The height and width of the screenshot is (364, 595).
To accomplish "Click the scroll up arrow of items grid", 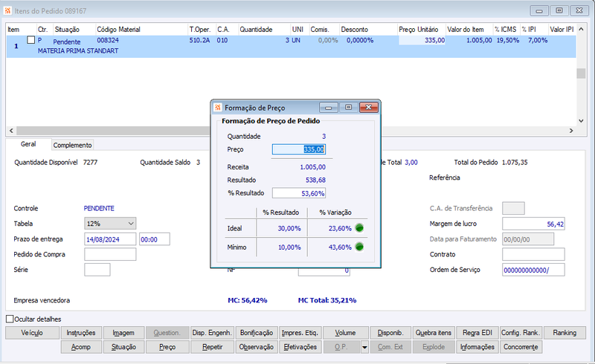I will point(581,29).
